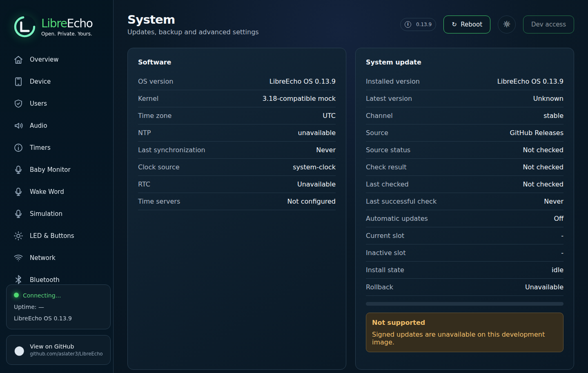The height and width of the screenshot is (373, 588).
Task: Open the Timers page
Action: pos(56,148)
